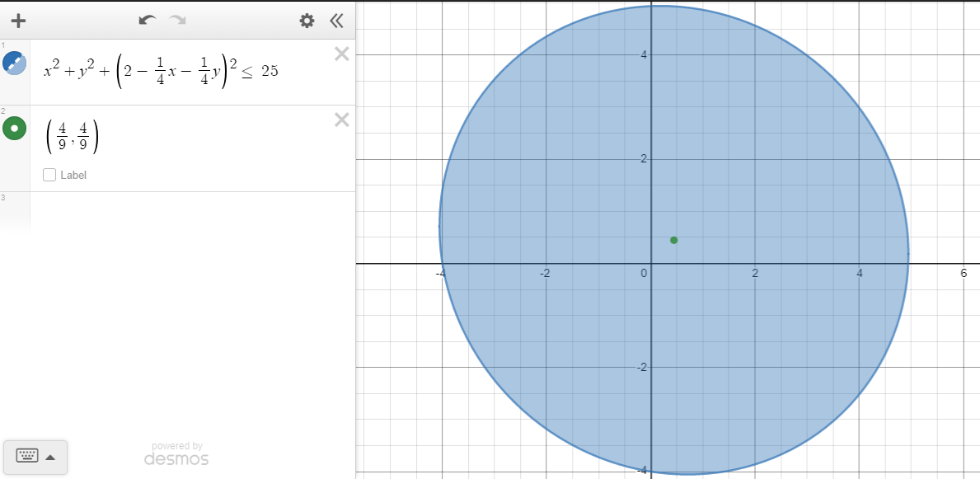Screen dimensions: 980x479
Task: Toggle visibility of the green point icon
Action: [x=15, y=129]
